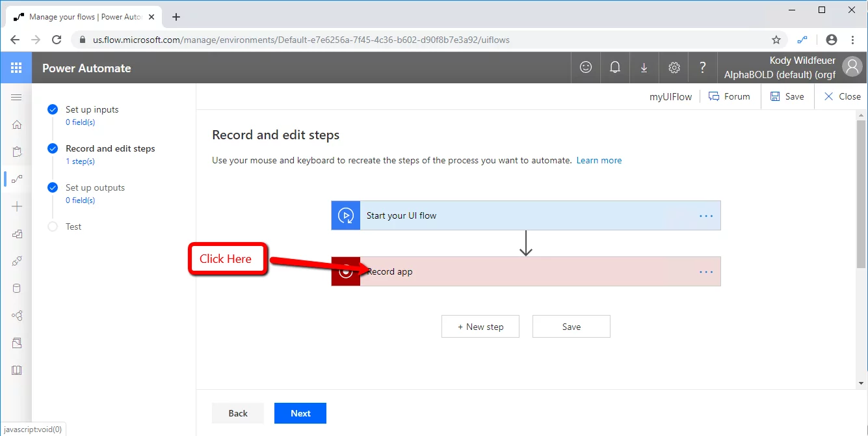Click 0 field(s) under Set up outputs
This screenshot has width=868, height=436.
tap(80, 200)
